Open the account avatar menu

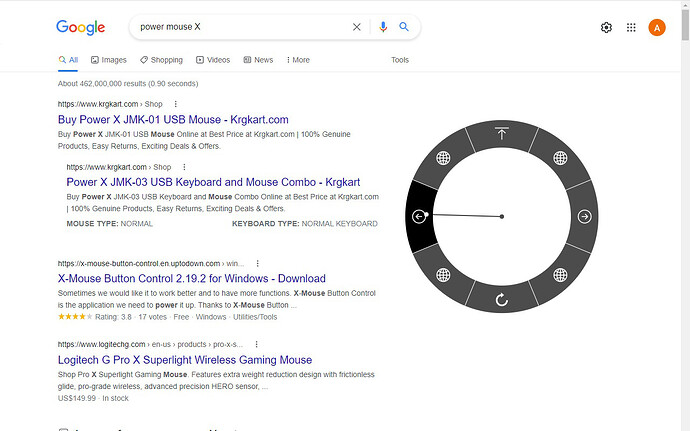657,28
